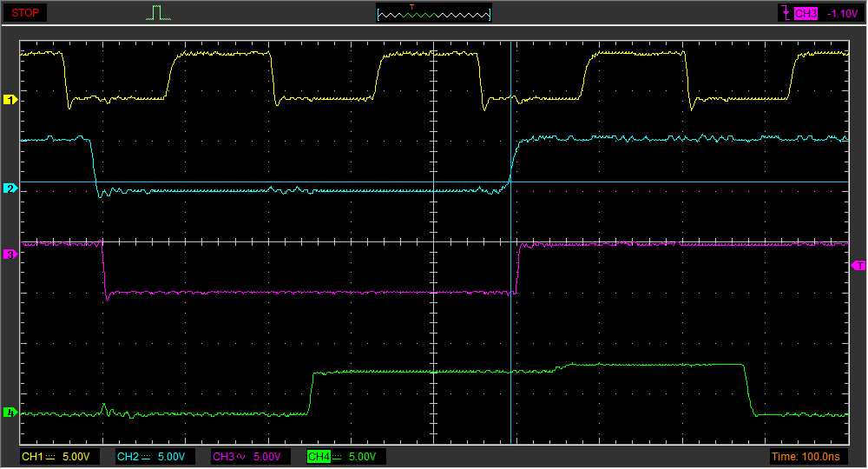Screen dimensions: 868x469
Task: Click the falling edge trigger slope icon
Action: coord(786,13)
